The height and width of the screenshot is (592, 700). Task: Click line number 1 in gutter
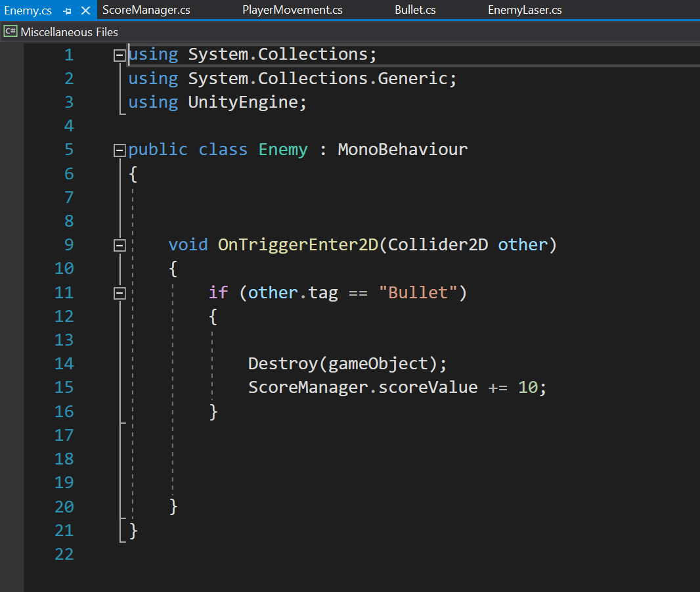69,55
